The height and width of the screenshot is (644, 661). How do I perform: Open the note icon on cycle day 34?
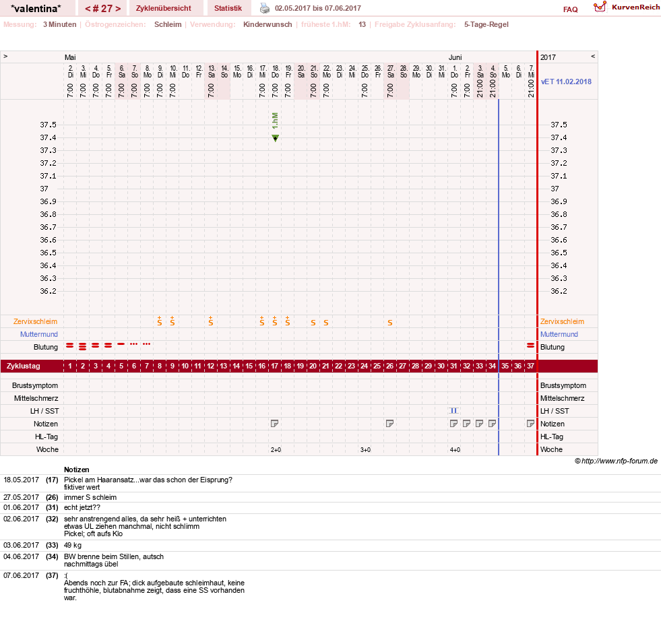pyautogui.click(x=492, y=424)
